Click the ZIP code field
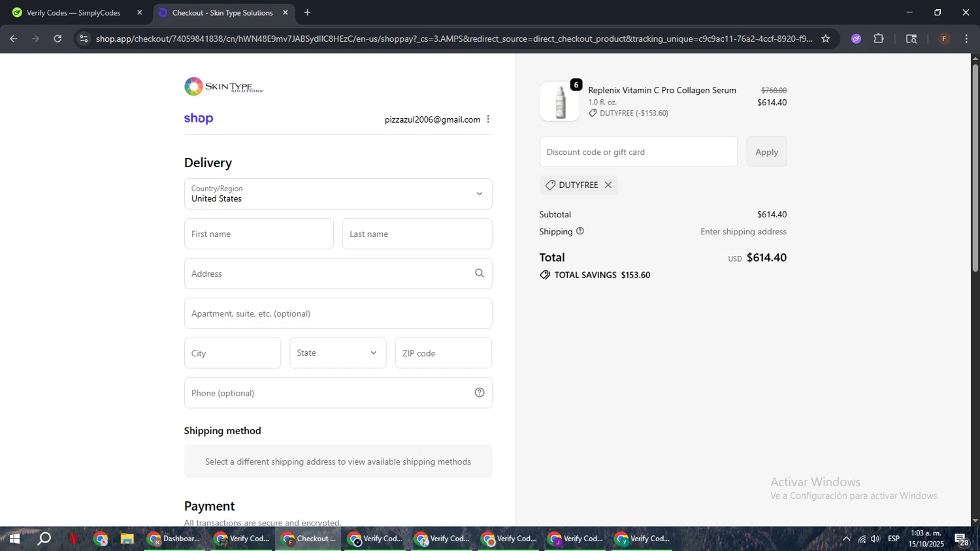Viewport: 980px width, 551px height. tap(443, 353)
